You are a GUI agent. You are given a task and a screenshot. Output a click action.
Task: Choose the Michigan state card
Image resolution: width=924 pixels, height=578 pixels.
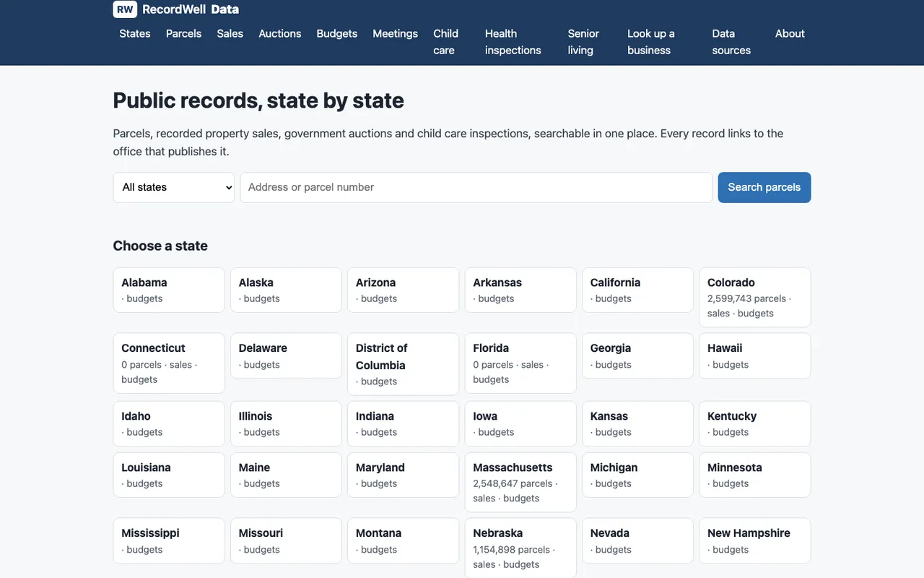coord(637,475)
